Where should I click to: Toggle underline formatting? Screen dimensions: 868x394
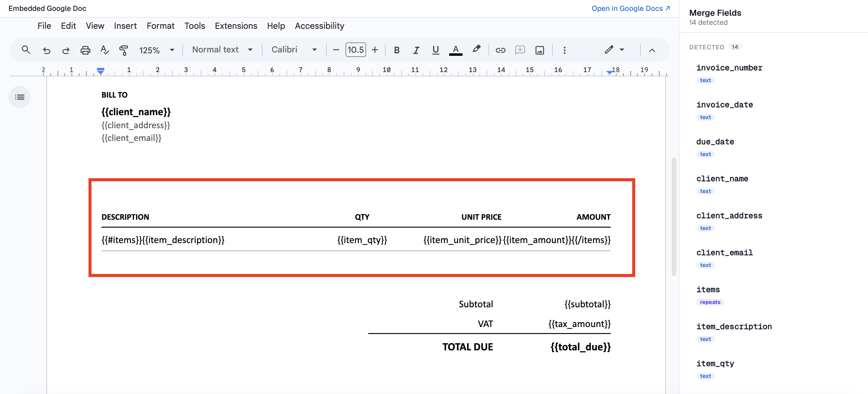point(435,50)
